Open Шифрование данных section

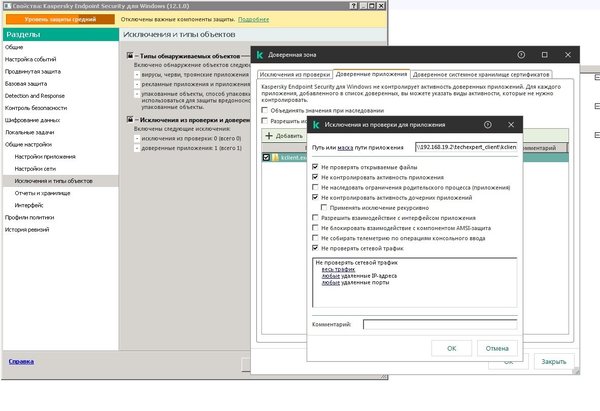tap(33, 120)
